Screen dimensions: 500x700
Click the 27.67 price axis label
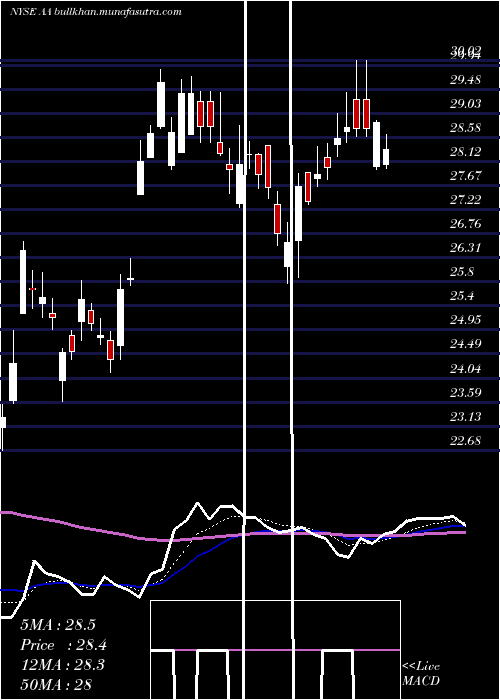(x=465, y=176)
